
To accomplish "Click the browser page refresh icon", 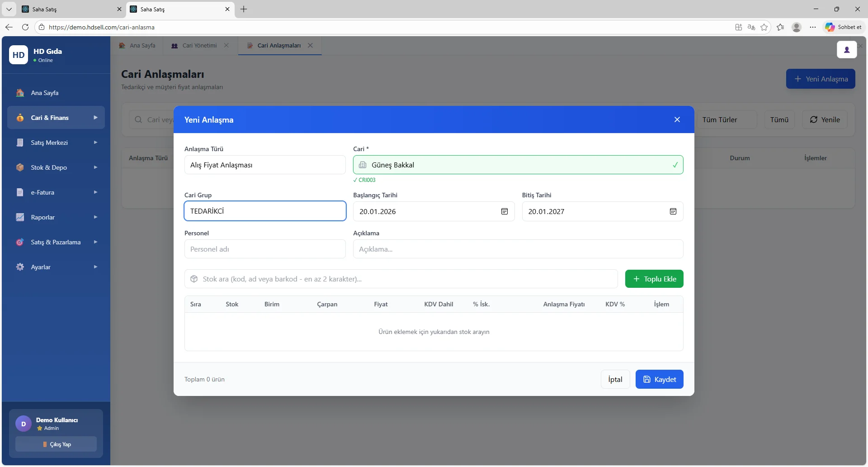I will click(25, 27).
